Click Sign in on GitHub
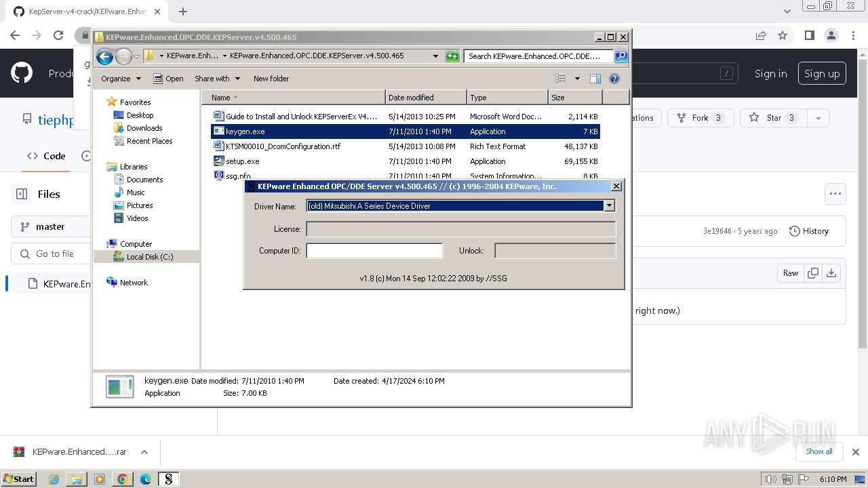Viewport: 868px width, 488px height. coord(771,74)
